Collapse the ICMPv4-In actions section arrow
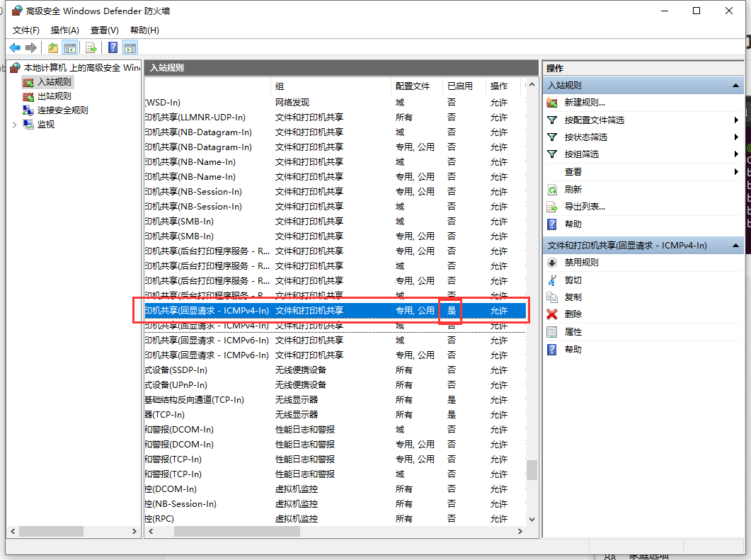Viewport: 751px width, 560px height. tap(735, 246)
